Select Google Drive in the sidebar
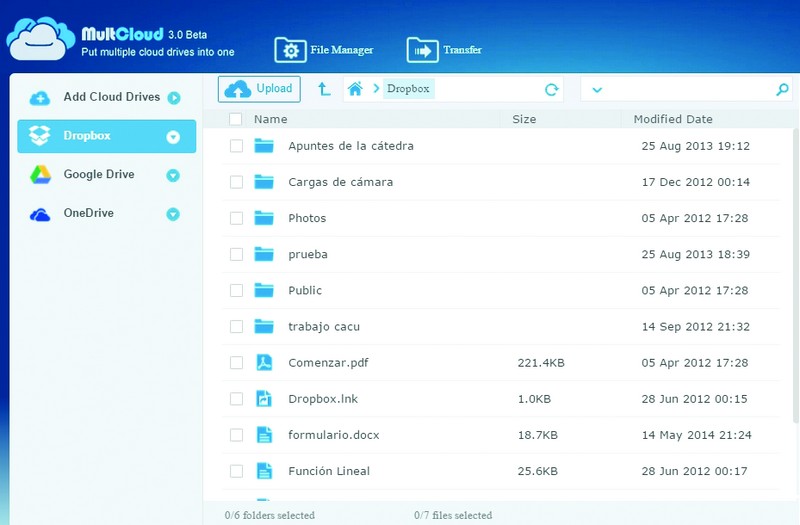The width and height of the screenshot is (800, 525). click(107, 175)
